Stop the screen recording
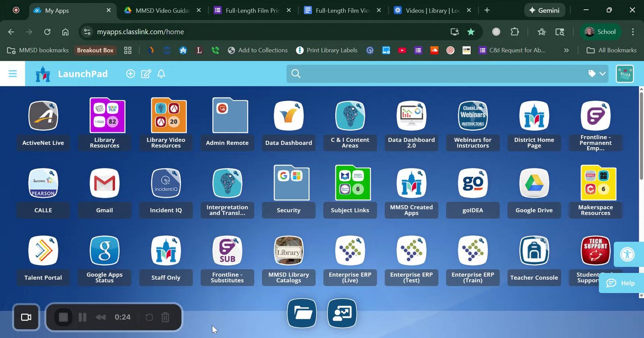Image resolution: width=644 pixels, height=338 pixels. (x=63, y=317)
